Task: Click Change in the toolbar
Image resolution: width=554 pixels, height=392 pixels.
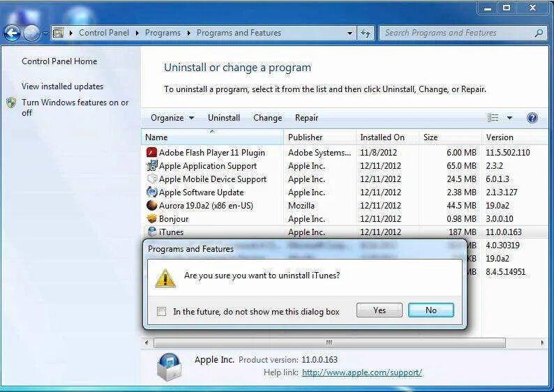Action: [267, 118]
